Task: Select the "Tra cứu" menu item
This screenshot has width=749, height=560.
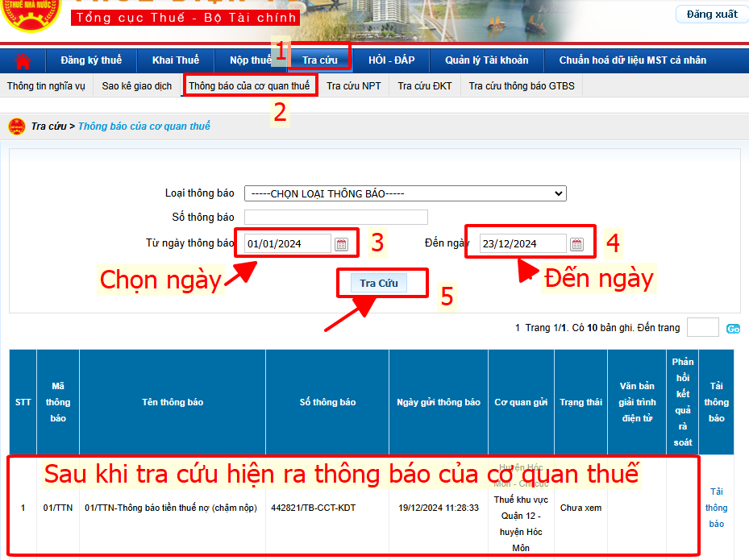Action: click(x=321, y=60)
